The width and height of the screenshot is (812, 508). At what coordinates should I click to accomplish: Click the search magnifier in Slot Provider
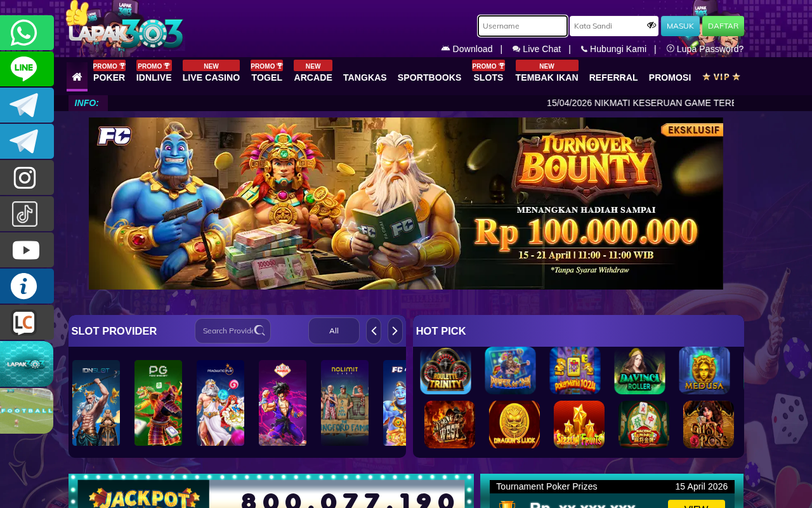click(x=259, y=330)
